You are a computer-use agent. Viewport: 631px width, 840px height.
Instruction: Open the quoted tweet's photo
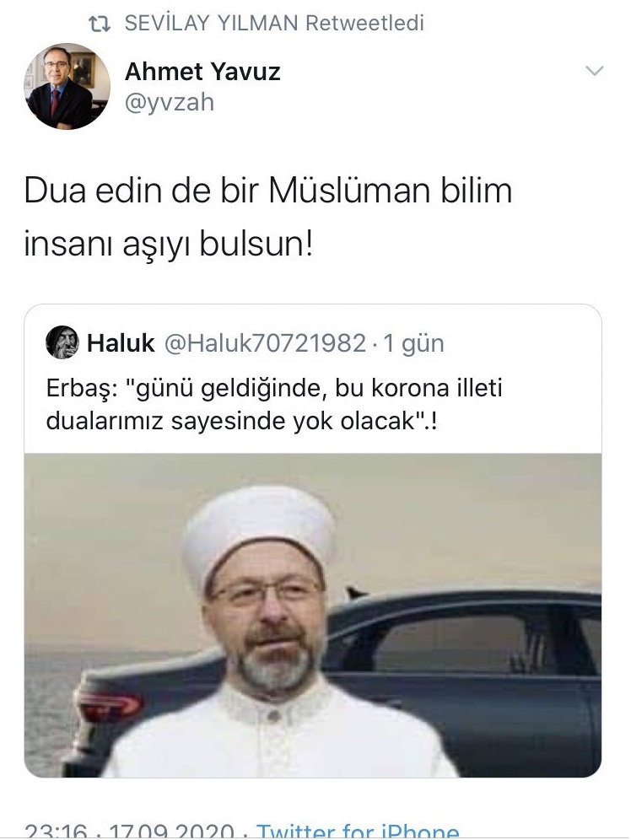(x=313, y=615)
